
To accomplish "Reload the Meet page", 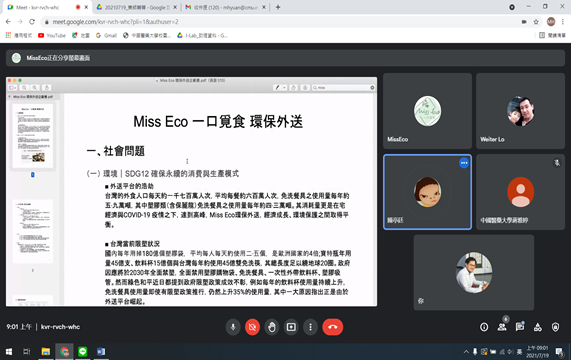I will pyautogui.click(x=32, y=22).
